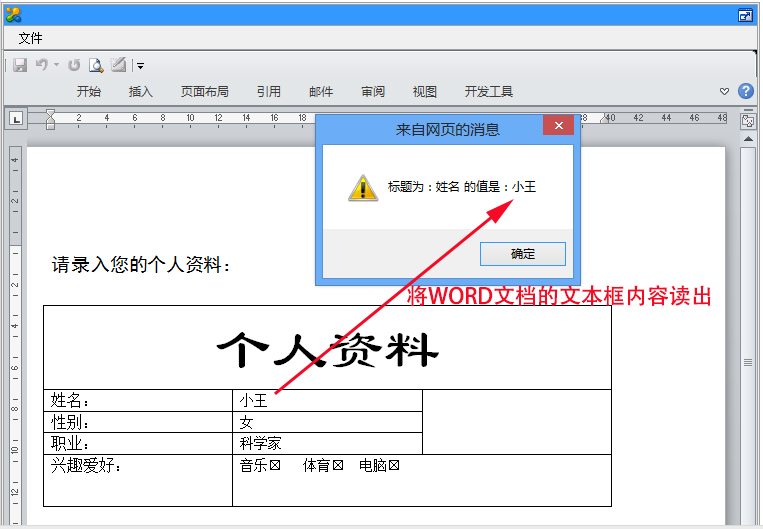Toggle the 体育 checkbox

(x=338, y=465)
